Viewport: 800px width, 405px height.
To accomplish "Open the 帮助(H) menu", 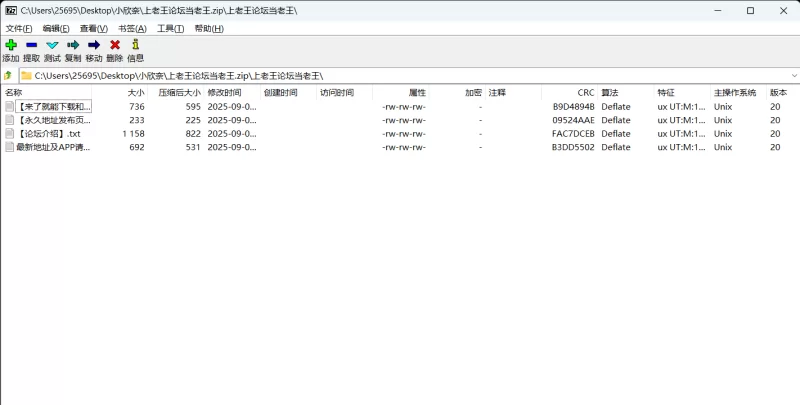I will click(x=209, y=29).
